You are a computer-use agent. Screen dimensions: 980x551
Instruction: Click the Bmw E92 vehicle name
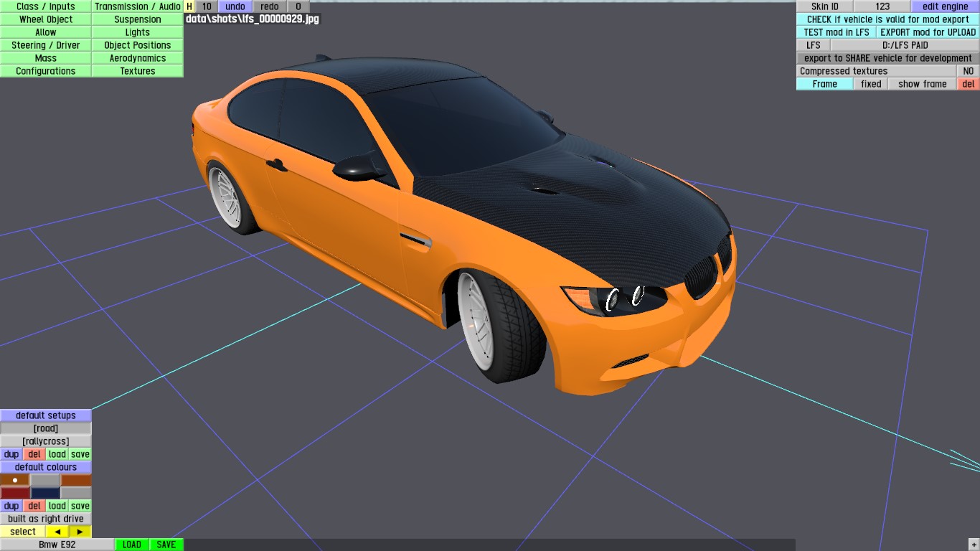(x=57, y=545)
